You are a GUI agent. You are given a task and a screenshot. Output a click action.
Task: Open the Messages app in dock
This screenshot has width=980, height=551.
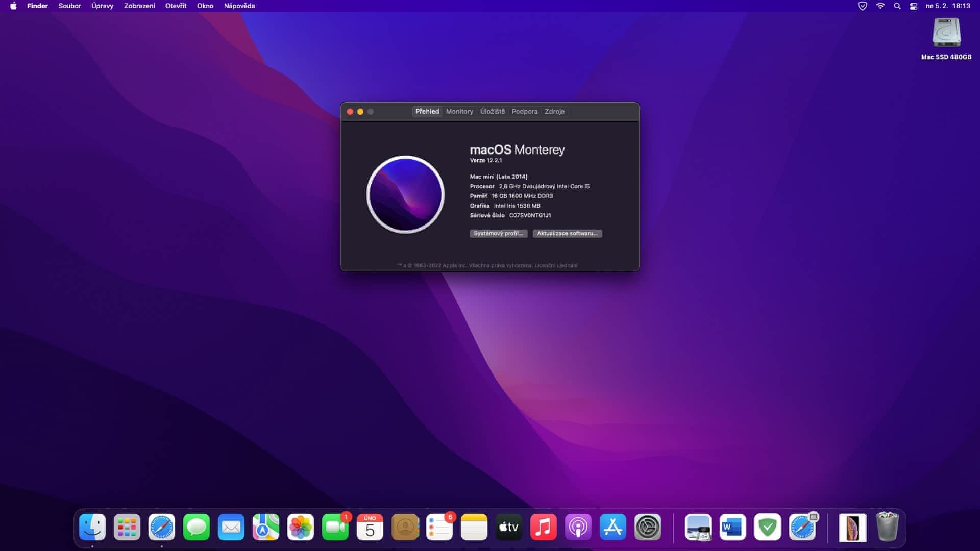197,527
